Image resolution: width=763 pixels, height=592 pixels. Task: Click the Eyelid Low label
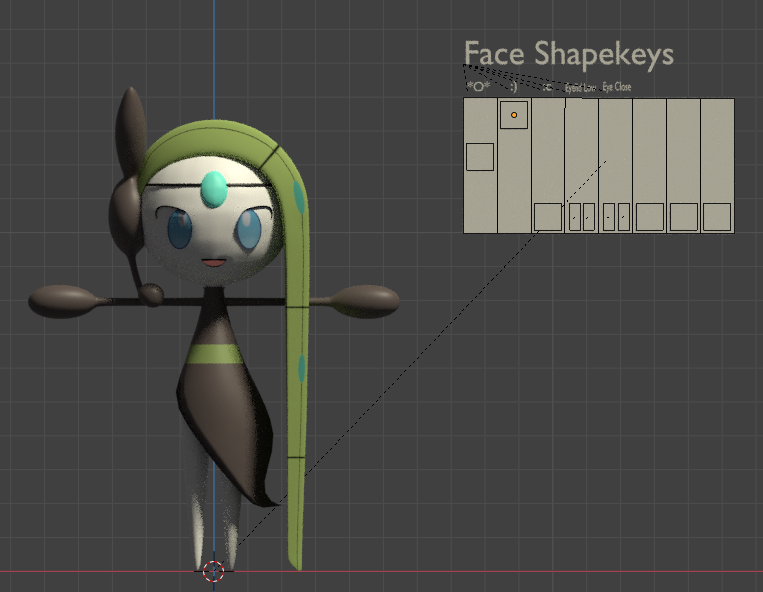tap(581, 88)
